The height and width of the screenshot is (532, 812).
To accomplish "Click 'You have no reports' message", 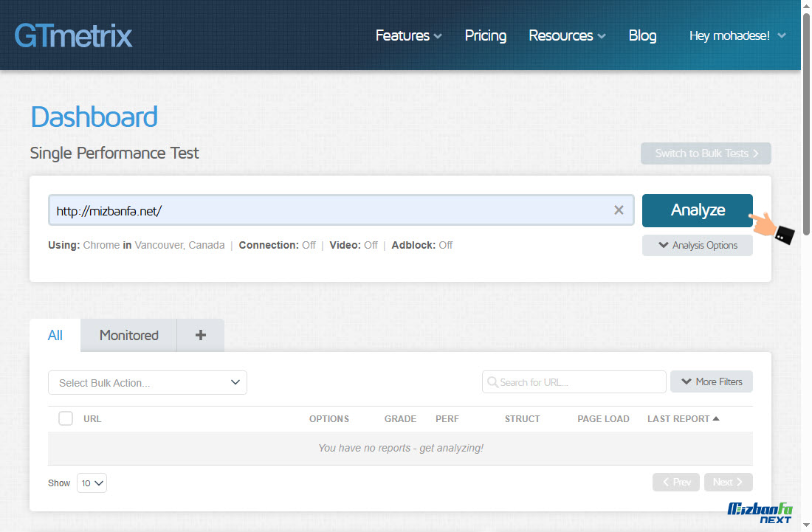I will pyautogui.click(x=400, y=448).
